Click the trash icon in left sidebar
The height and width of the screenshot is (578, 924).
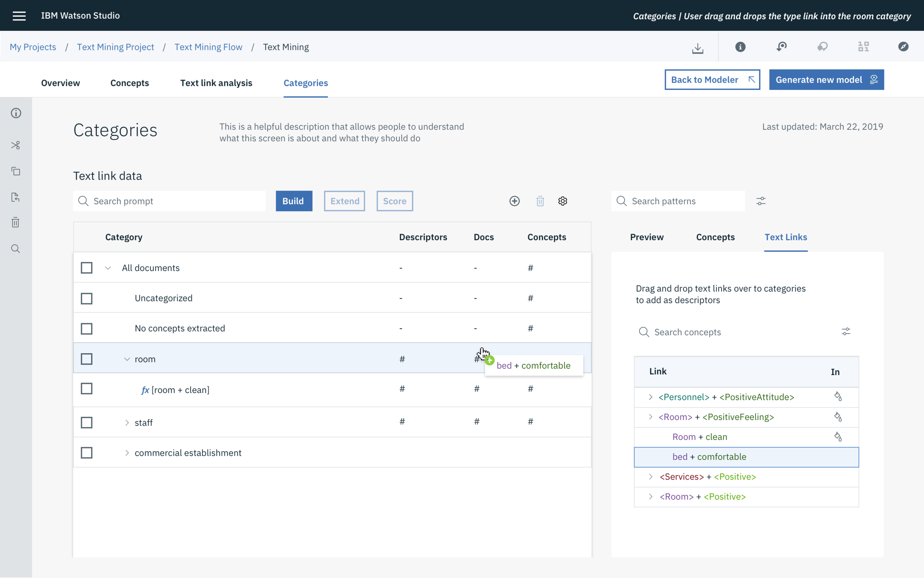click(15, 222)
